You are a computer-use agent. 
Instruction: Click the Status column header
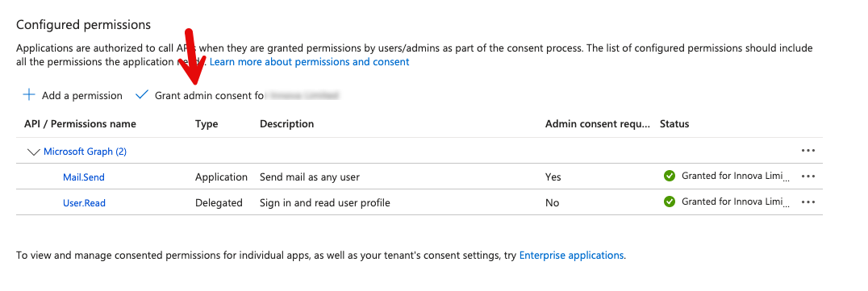coord(674,124)
